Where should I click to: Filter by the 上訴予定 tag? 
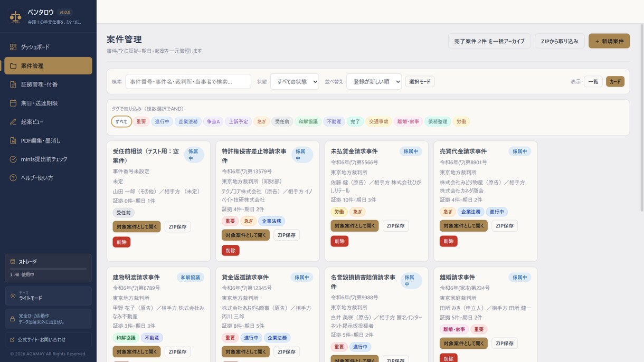(x=238, y=122)
